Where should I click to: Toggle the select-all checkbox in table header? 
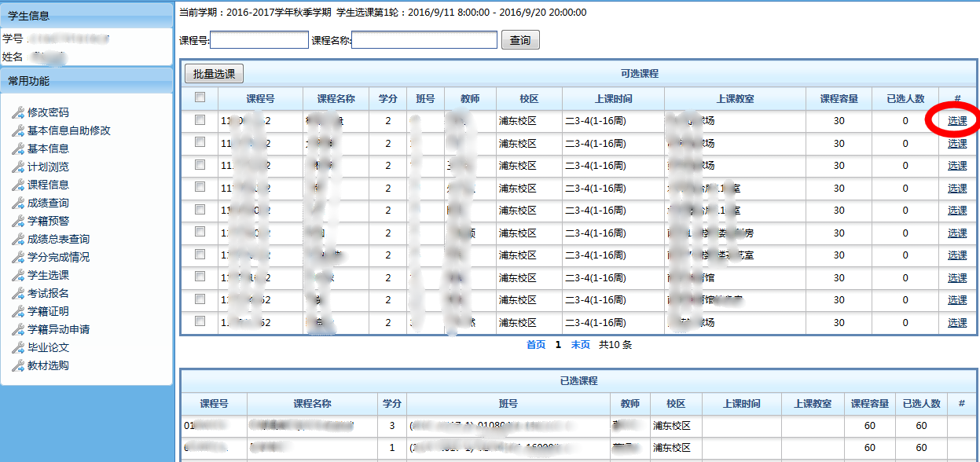(x=200, y=97)
